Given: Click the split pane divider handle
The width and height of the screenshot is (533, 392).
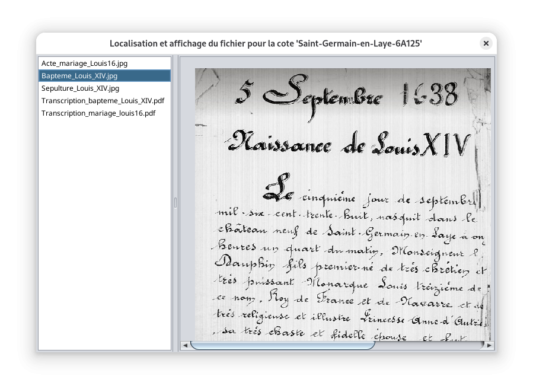Looking at the screenshot, I should (x=175, y=203).
